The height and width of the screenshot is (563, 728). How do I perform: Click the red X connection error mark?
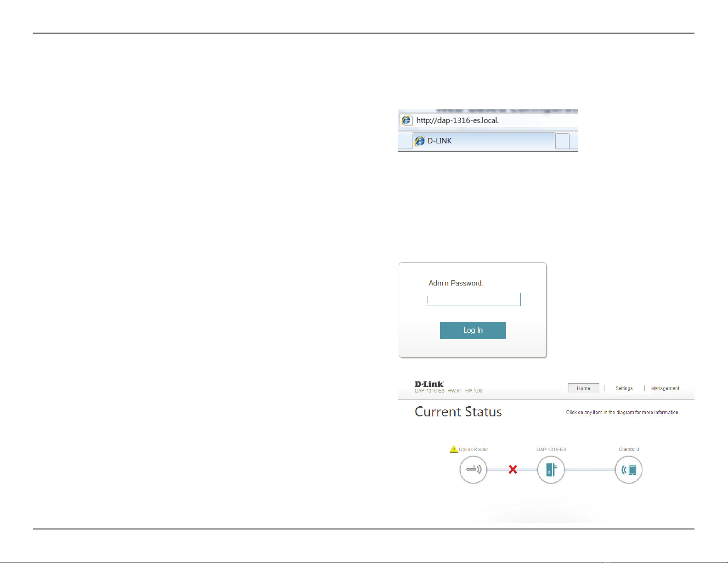(x=513, y=470)
